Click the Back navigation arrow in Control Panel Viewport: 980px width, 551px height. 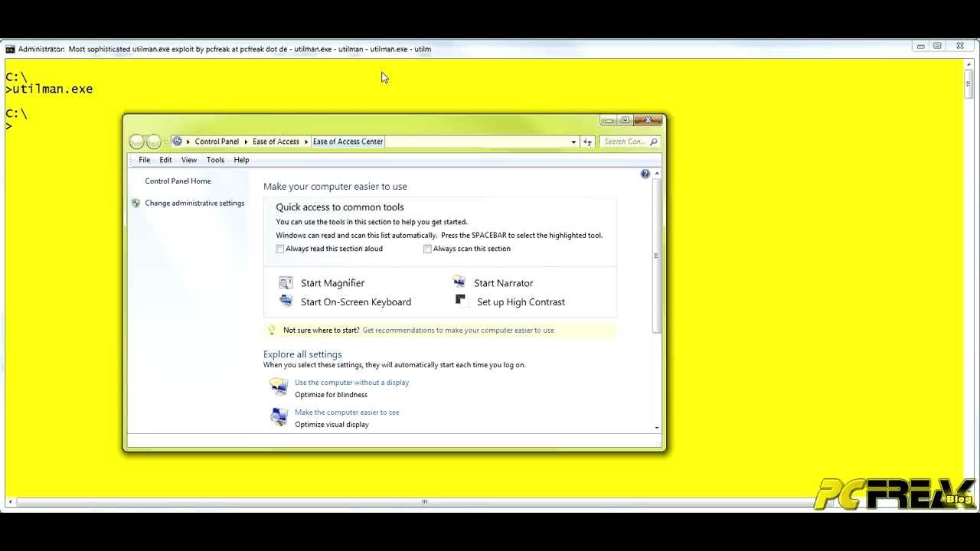pyautogui.click(x=137, y=142)
